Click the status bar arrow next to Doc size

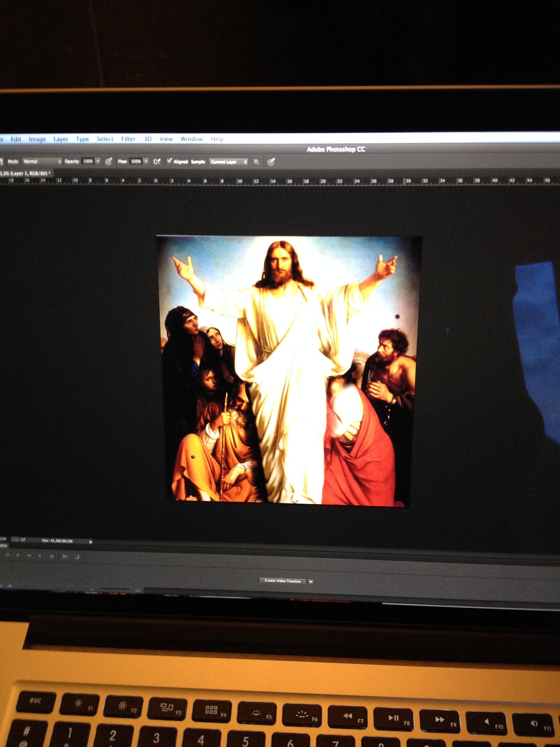tap(91, 541)
